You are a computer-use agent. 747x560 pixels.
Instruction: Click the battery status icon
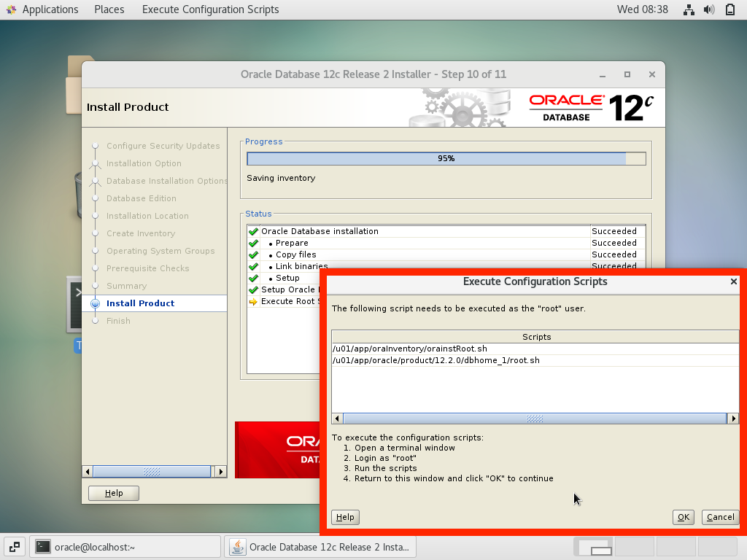click(x=729, y=9)
